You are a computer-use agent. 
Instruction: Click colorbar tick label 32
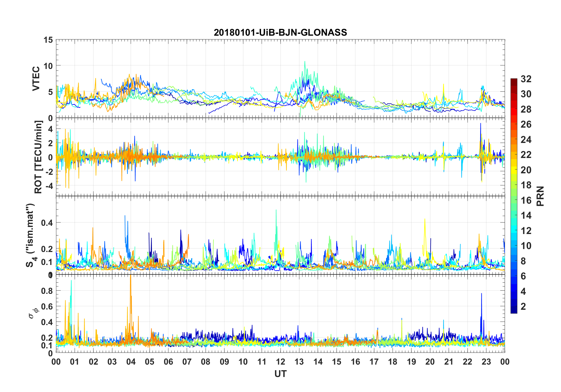[526, 79]
